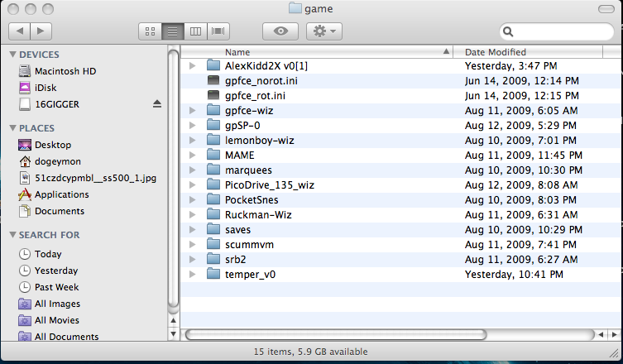Select Applications in the sidebar
This screenshot has width=623, height=364.
pyautogui.click(x=61, y=194)
